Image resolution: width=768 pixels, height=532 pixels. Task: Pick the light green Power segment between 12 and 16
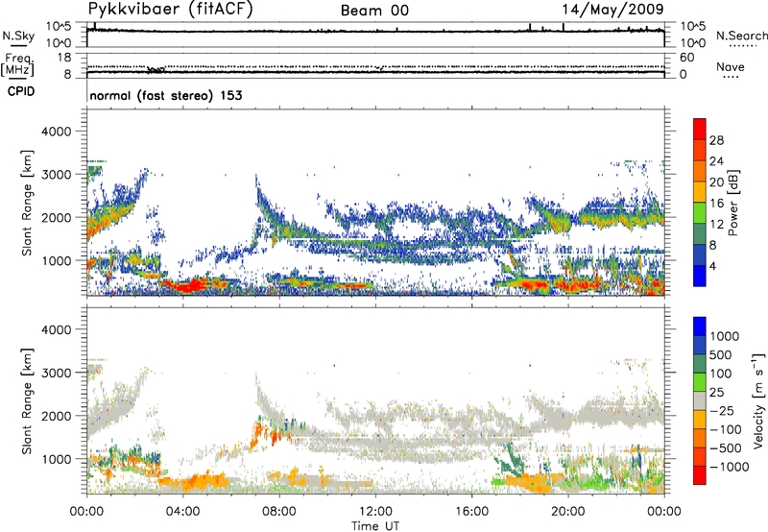coord(700,213)
